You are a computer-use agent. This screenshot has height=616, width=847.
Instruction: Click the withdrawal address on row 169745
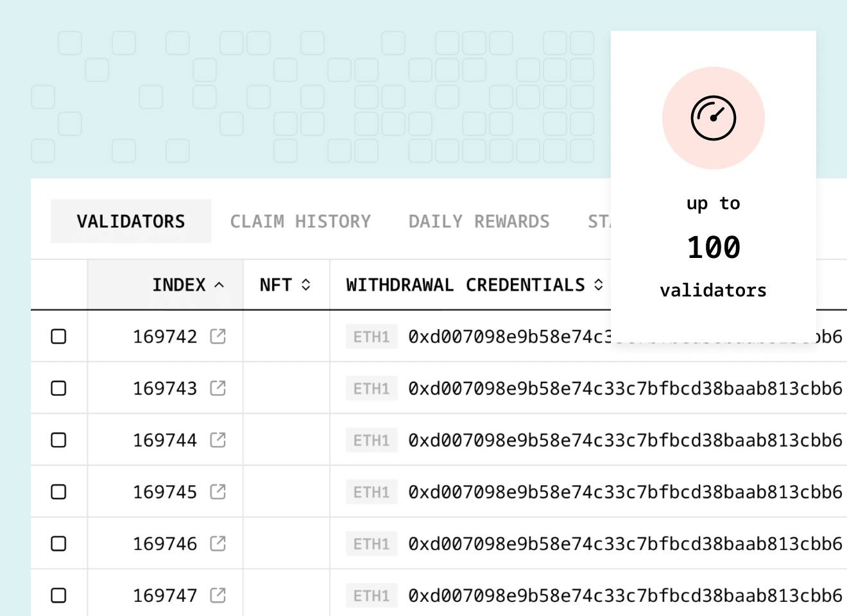(622, 492)
